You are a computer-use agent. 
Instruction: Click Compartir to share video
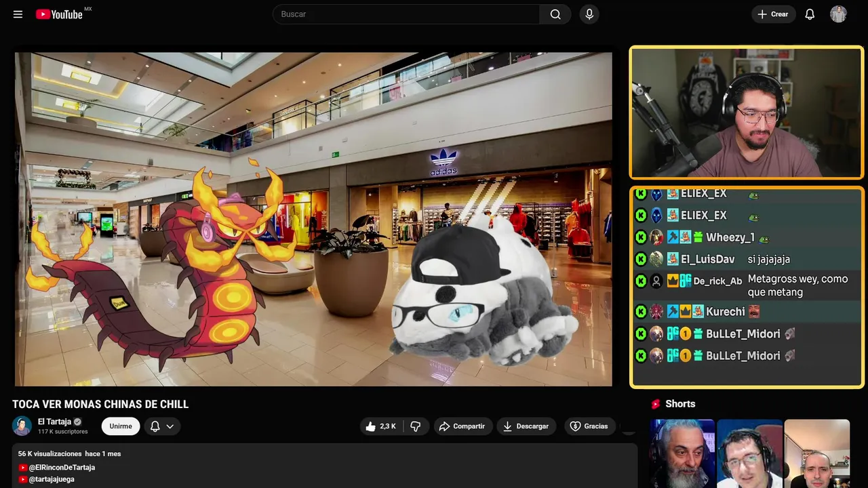pos(462,426)
